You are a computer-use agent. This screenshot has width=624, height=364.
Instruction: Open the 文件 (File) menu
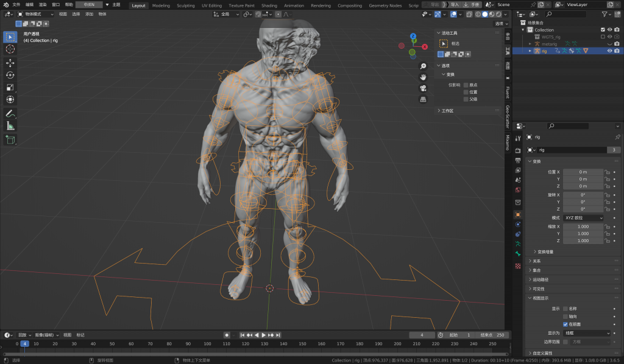[16, 4]
